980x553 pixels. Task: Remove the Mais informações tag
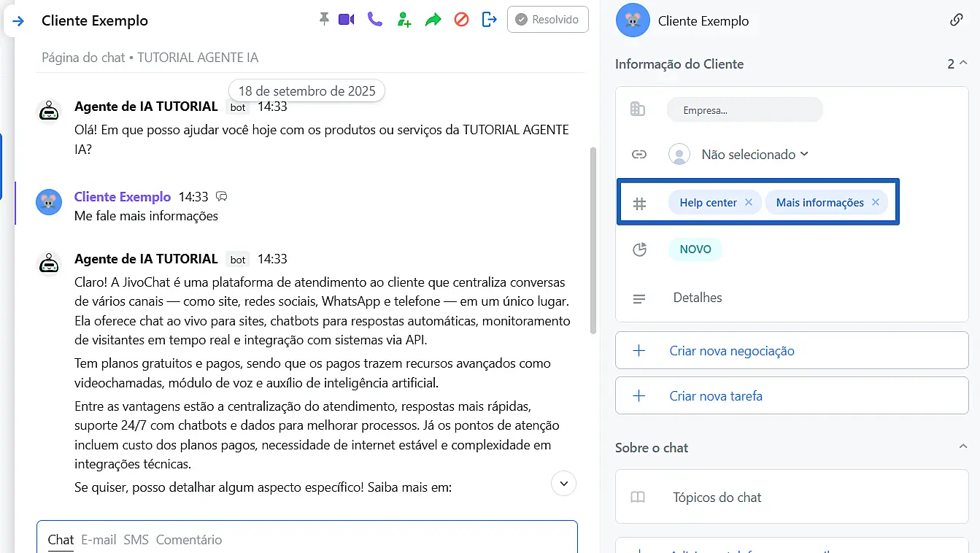(x=875, y=203)
